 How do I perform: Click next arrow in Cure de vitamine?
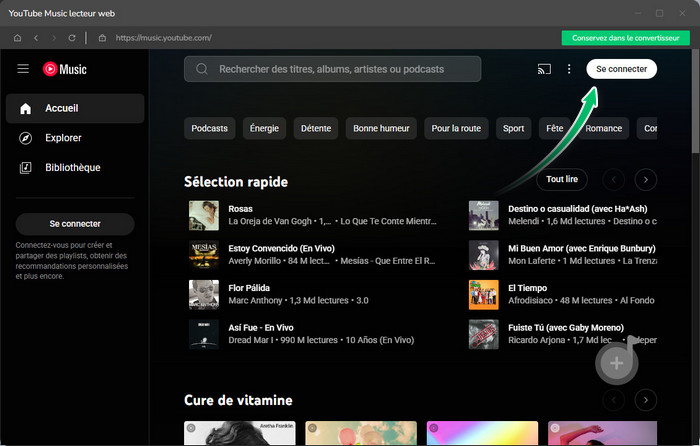646,400
